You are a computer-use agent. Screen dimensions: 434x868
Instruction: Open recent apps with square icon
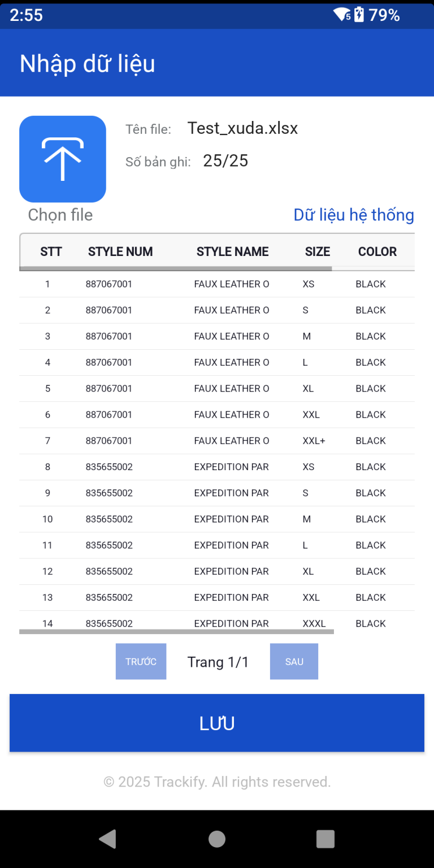point(325,839)
